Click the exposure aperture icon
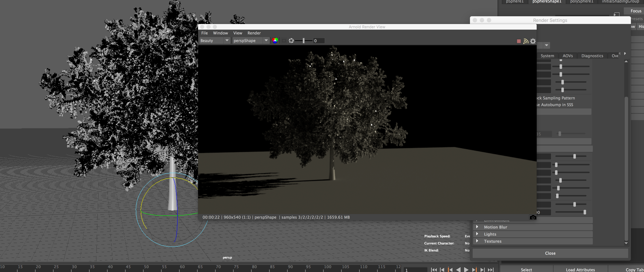 291,41
